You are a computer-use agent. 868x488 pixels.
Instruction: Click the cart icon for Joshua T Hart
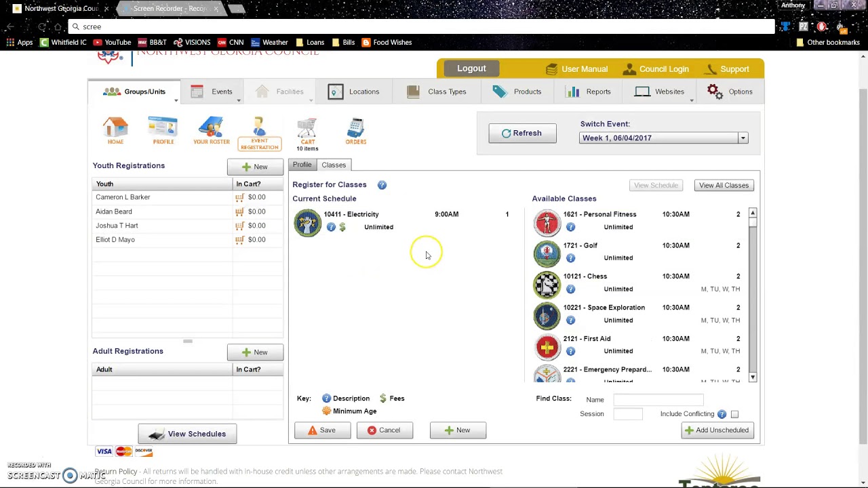239,226
